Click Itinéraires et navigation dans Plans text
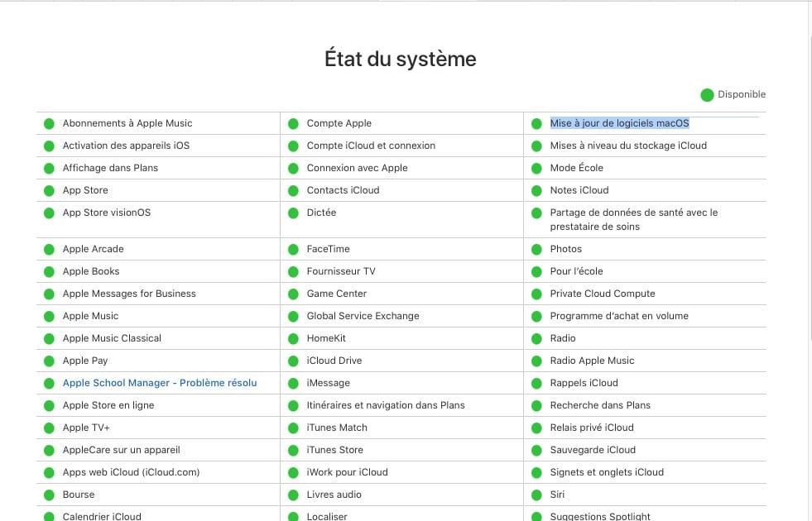This screenshot has width=812, height=521. pyautogui.click(x=386, y=405)
